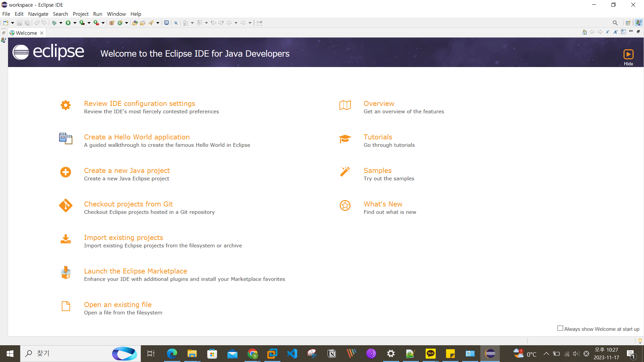Open Launch the Eclipse Marketplace link
The image size is (644, 362).
[136, 271]
